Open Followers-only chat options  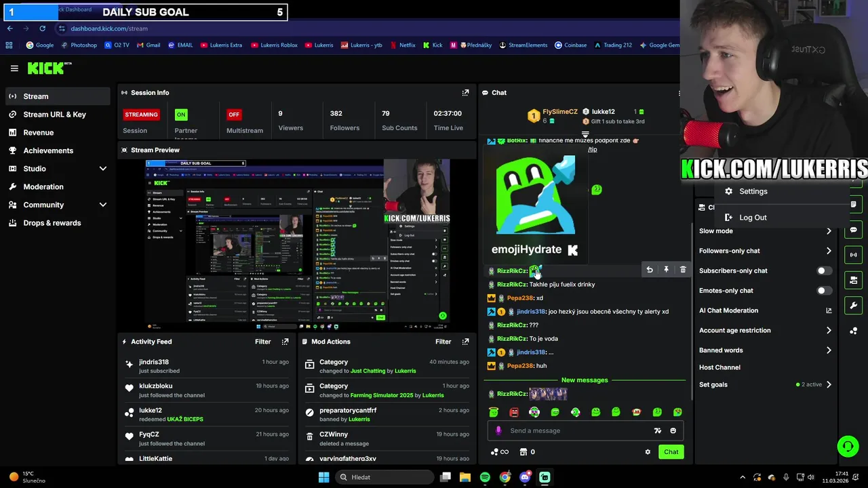tap(766, 251)
